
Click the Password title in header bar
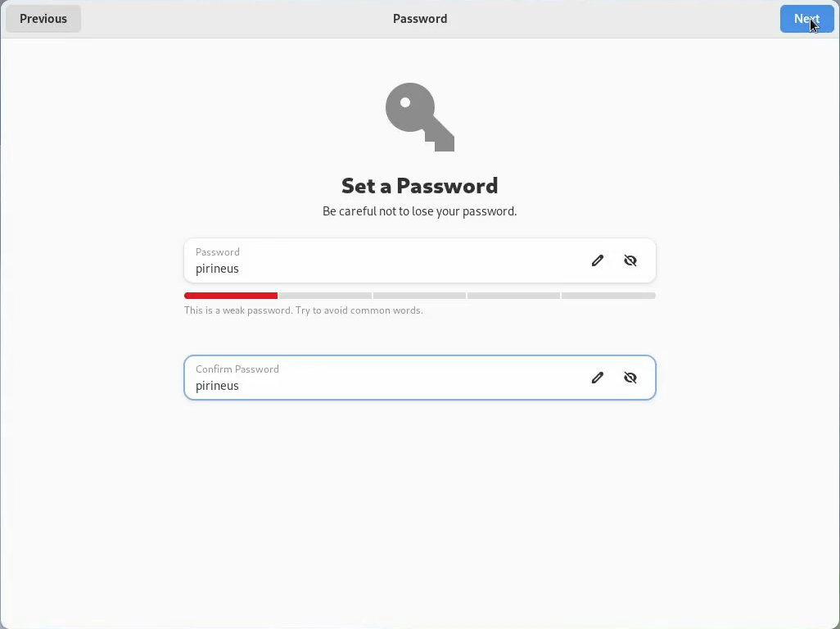click(420, 19)
